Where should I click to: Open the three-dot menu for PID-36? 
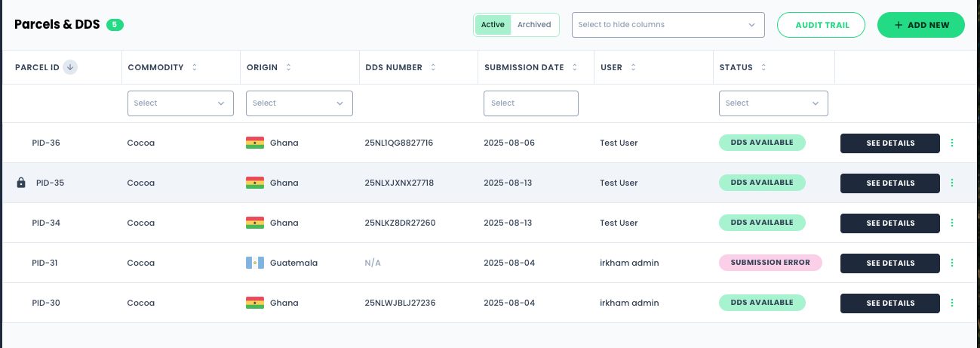(951, 143)
